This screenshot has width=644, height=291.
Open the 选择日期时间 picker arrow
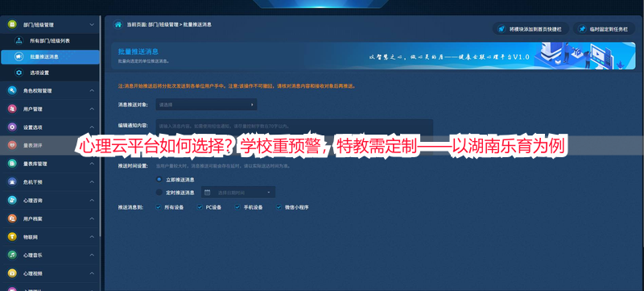269,193
